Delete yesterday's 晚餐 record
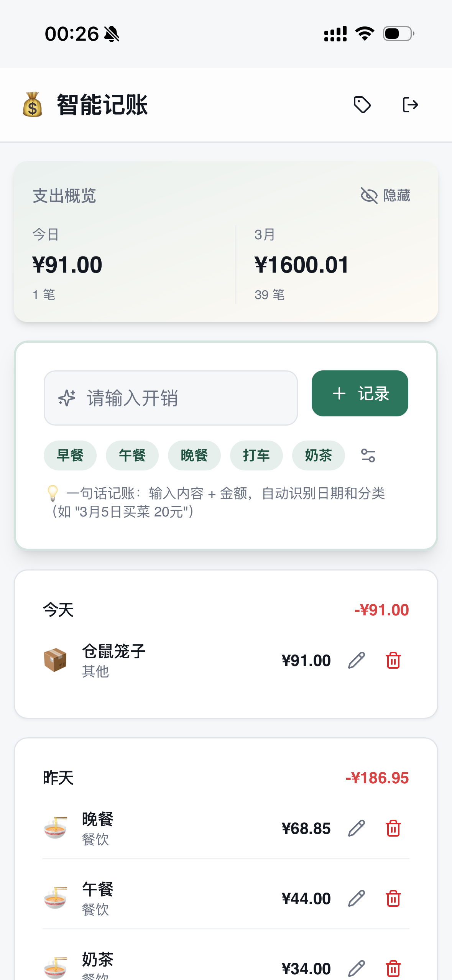The image size is (452, 980). pyautogui.click(x=393, y=828)
